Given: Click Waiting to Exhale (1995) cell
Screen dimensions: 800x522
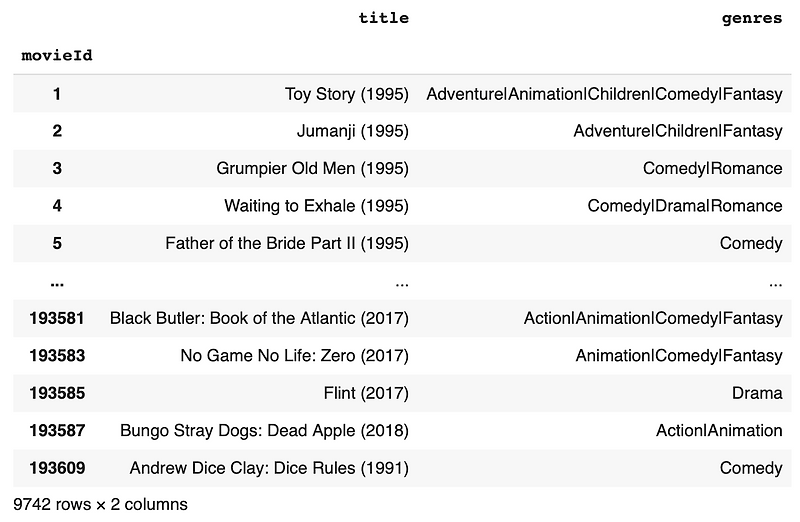Looking at the screenshot, I should point(316,206).
